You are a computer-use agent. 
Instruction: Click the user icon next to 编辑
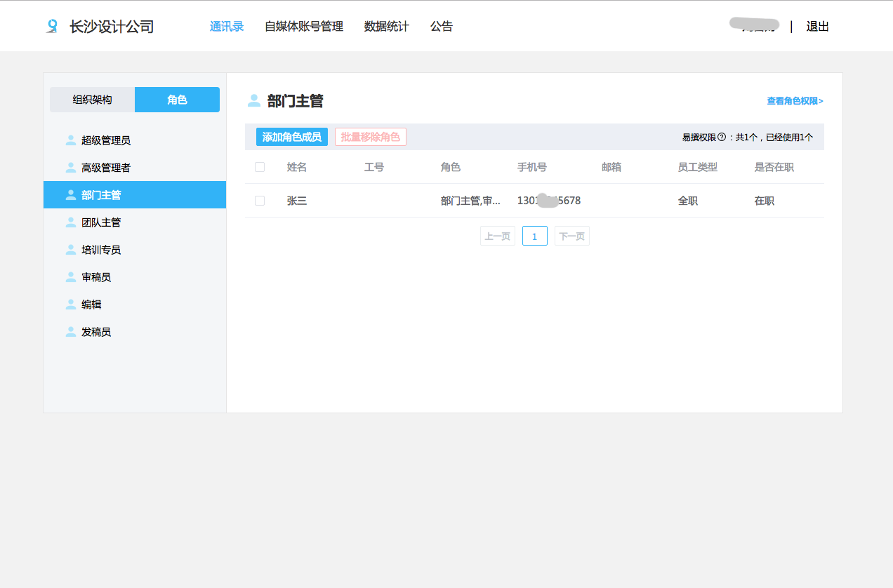tap(70, 304)
